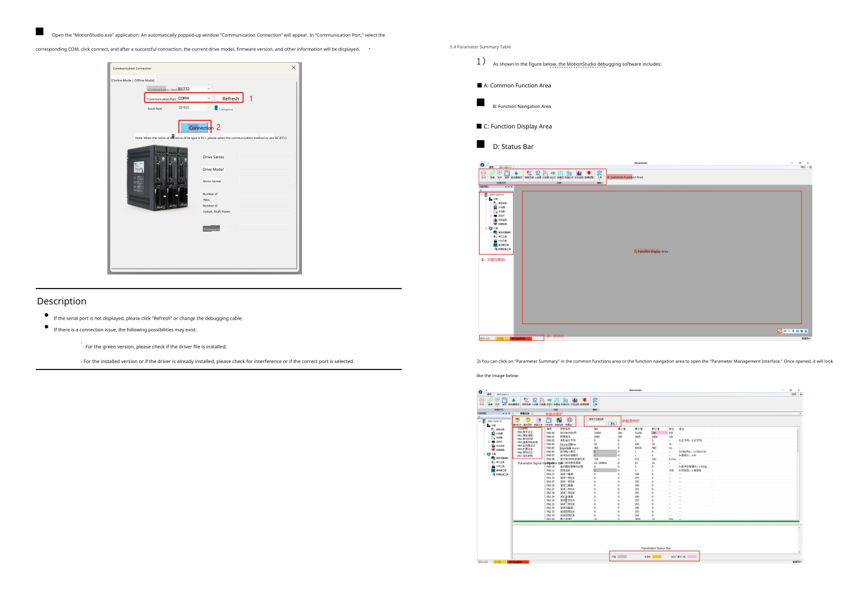Select 串口工具 in upper navigation tree
The width and height of the screenshot is (868, 607).
tap(503, 236)
